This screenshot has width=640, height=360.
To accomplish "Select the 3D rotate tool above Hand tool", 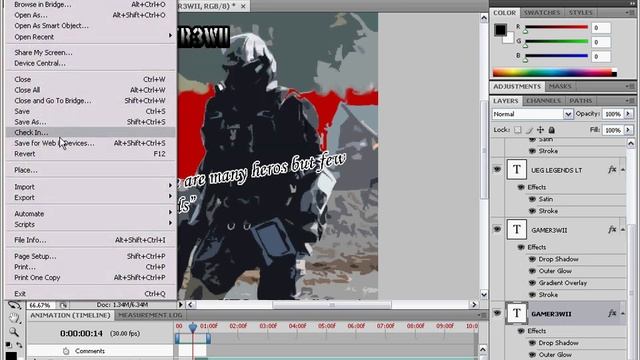I will point(14,305).
